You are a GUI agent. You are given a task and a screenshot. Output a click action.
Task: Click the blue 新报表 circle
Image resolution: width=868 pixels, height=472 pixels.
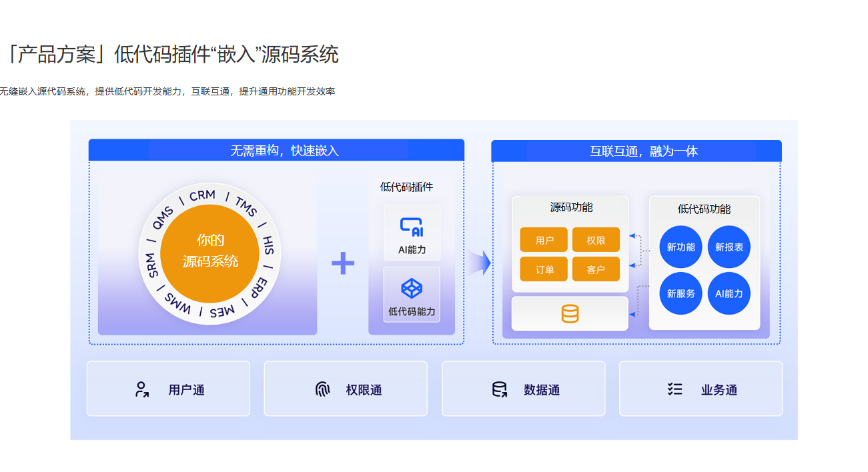pos(729,247)
